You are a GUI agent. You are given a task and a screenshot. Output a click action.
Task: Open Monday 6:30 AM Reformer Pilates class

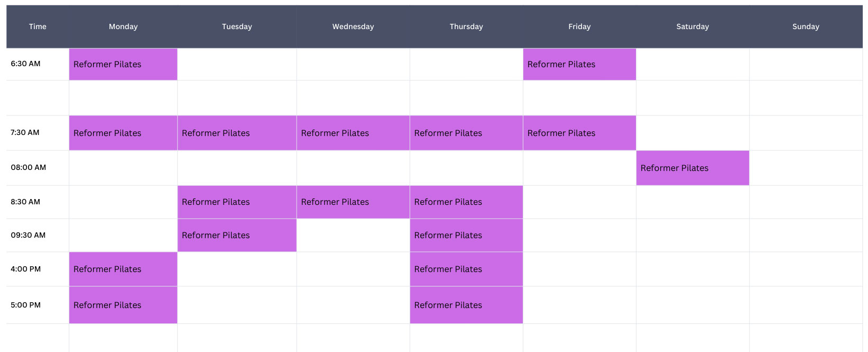pos(123,65)
